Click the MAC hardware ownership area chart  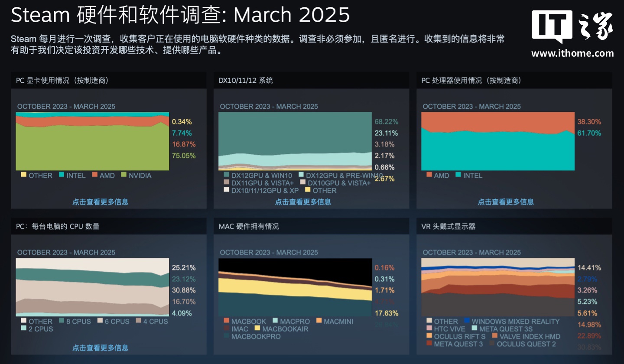click(295, 287)
